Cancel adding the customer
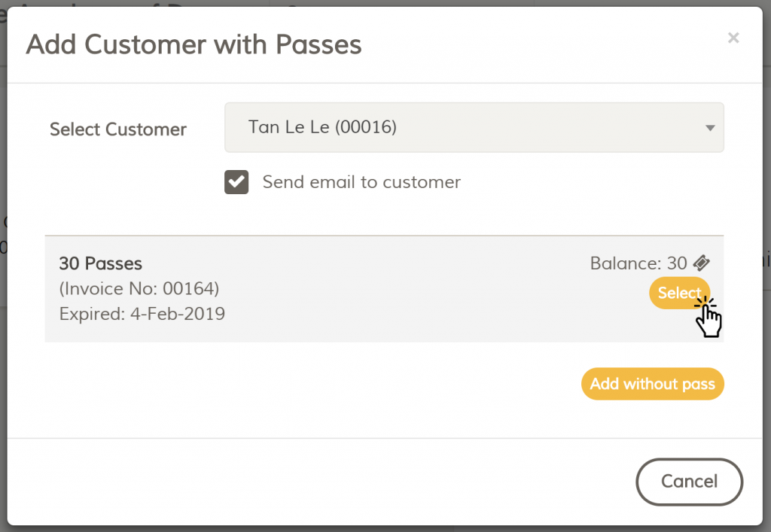Viewport: 771px width, 532px height. click(689, 482)
